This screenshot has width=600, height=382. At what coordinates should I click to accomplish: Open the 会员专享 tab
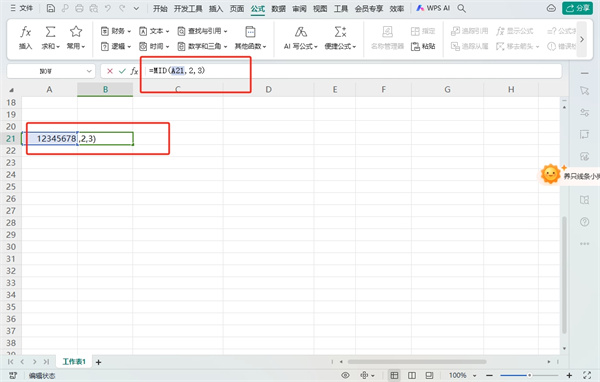click(369, 8)
